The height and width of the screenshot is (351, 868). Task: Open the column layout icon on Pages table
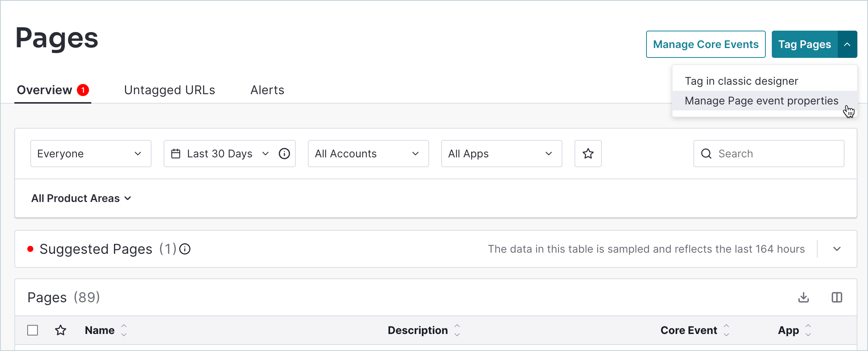pyautogui.click(x=837, y=297)
